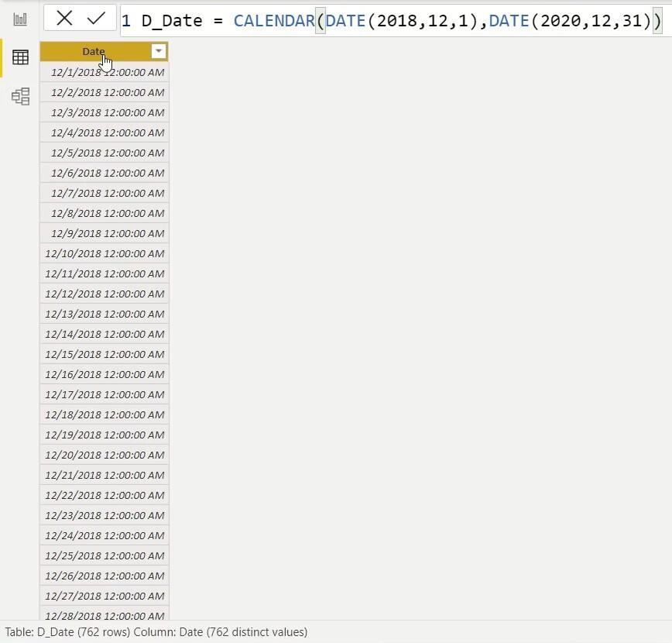Place cursor in the DAX formula bar

(x=387, y=20)
